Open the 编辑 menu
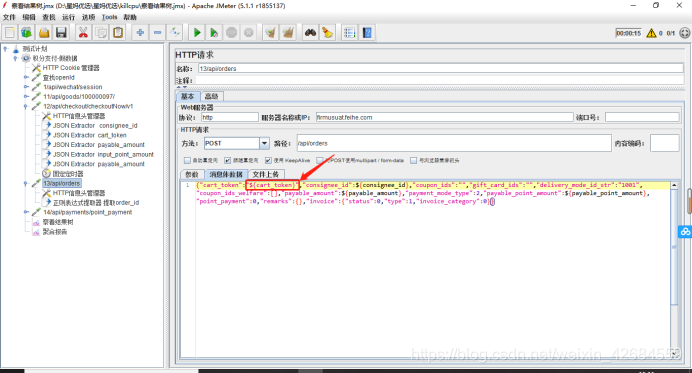Image resolution: width=692 pixels, height=373 pixels. coord(29,17)
